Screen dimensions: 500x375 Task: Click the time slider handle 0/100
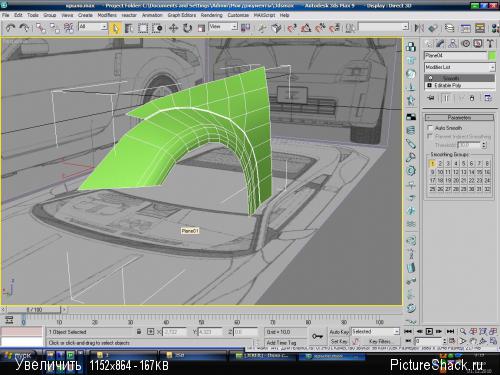pos(35,310)
